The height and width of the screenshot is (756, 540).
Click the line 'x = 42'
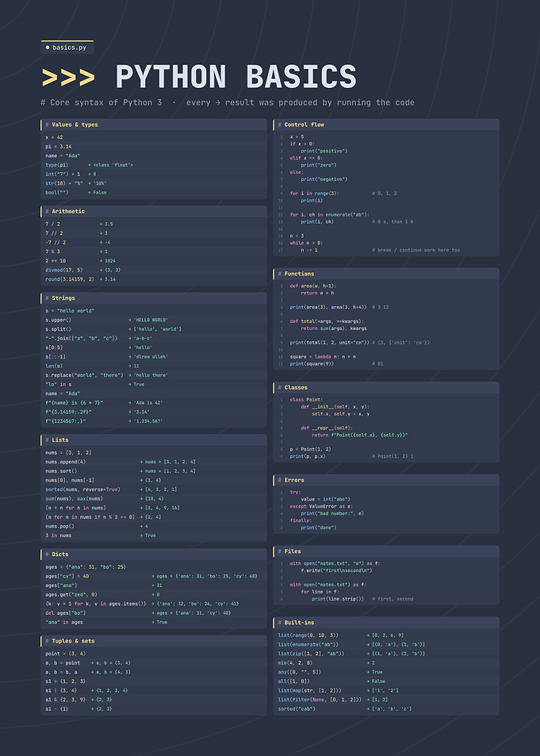pyautogui.click(x=54, y=137)
